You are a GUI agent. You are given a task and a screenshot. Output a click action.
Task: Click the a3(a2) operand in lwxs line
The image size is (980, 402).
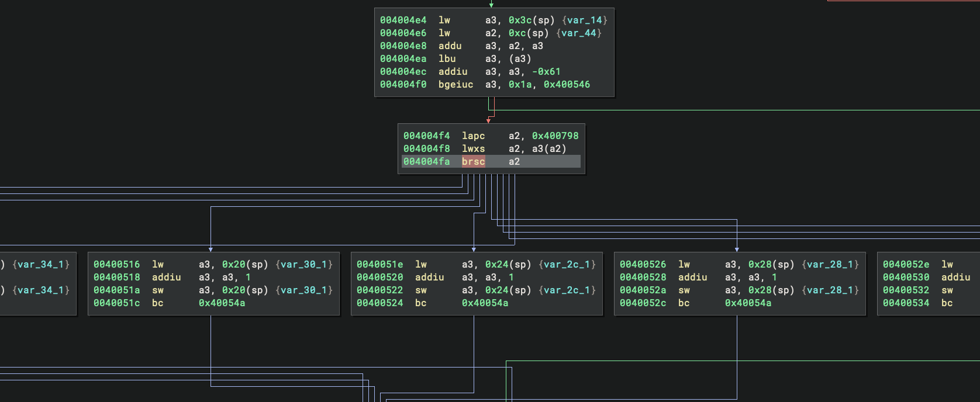(550, 149)
